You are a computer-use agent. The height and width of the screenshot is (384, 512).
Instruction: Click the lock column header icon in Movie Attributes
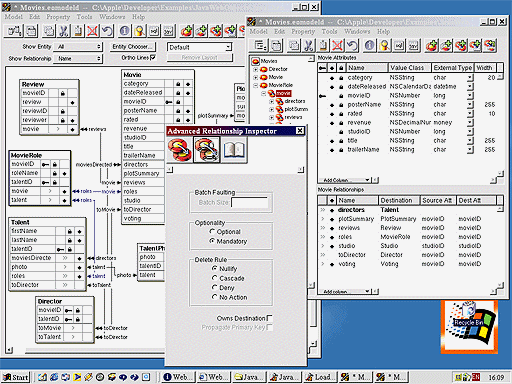point(341,68)
